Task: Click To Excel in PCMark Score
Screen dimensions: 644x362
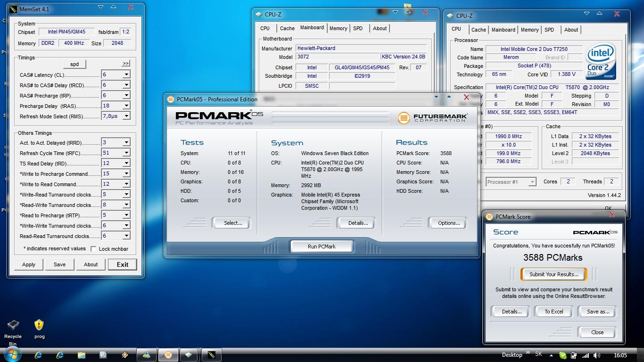Action: (x=554, y=312)
